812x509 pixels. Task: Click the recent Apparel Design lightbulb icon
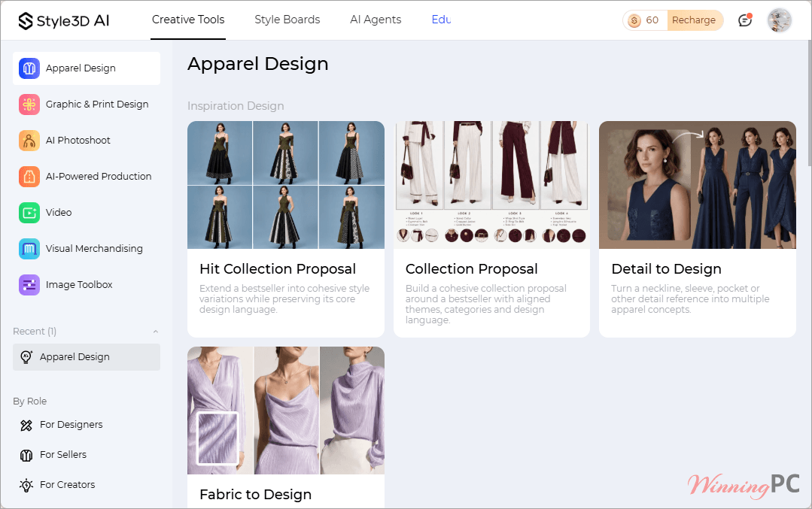pos(26,357)
